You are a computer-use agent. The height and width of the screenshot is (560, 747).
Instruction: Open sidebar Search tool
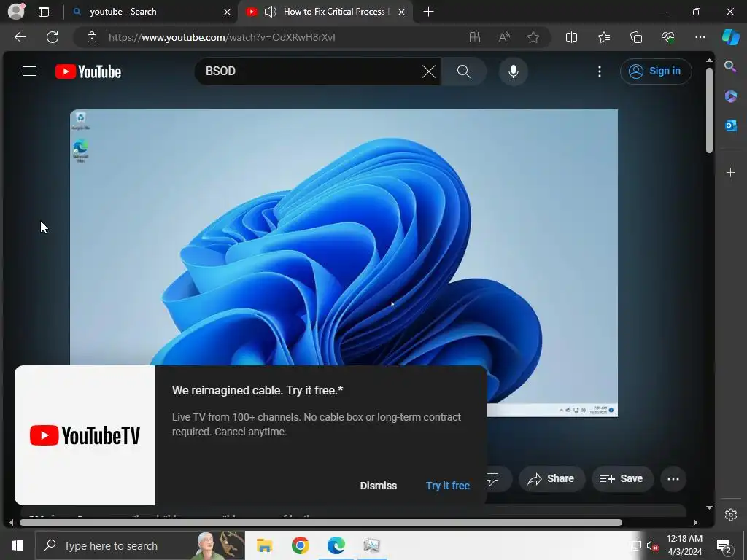click(x=730, y=66)
